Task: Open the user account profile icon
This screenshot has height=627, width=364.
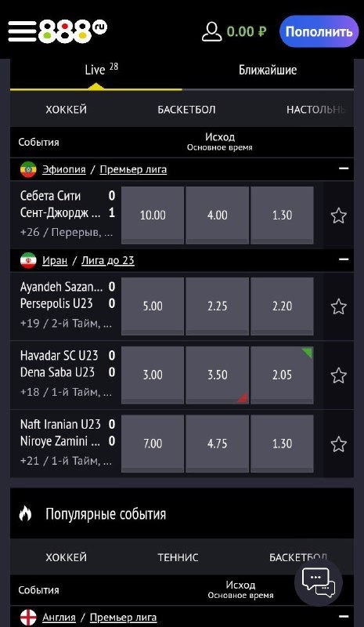Action: point(212,31)
